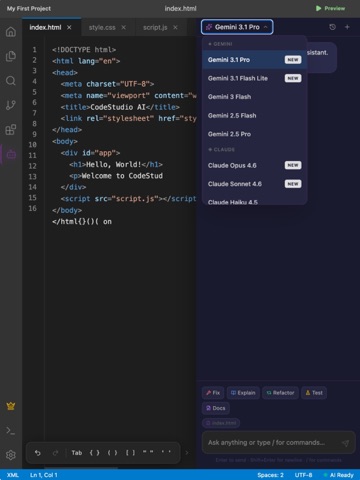Select Gemini 2.5 Pro model
Screen dimensions: 360x480
[254, 134]
